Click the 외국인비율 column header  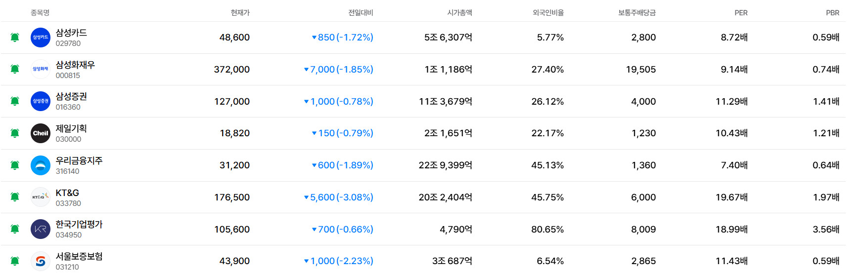[x=548, y=13]
